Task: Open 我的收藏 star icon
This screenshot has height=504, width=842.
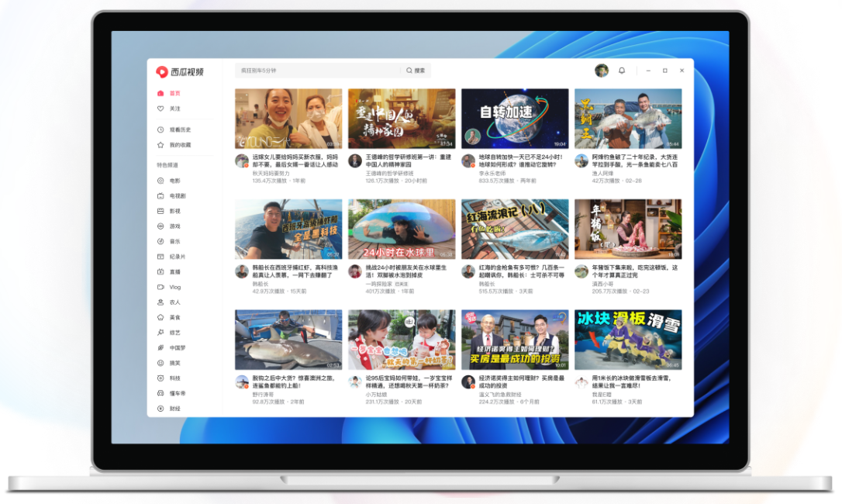Action: 160,145
